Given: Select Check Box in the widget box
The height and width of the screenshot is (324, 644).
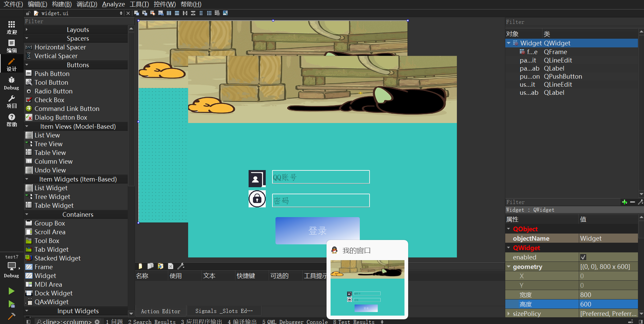Looking at the screenshot, I should click(49, 100).
